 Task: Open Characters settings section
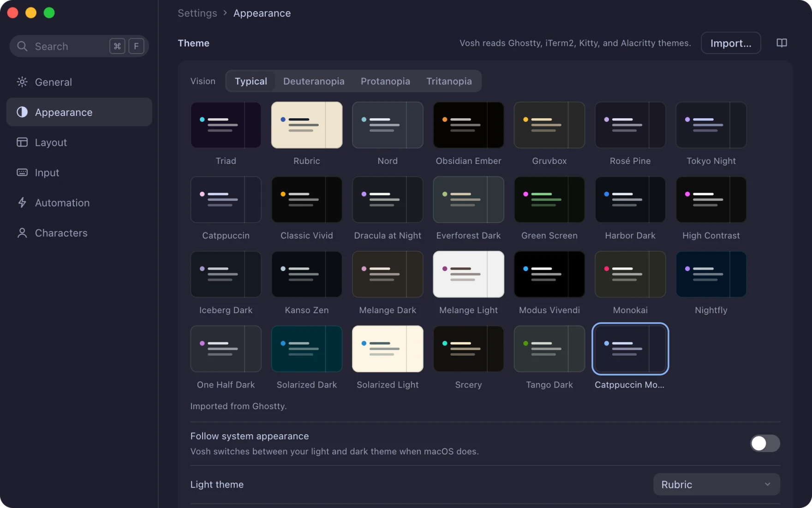click(79, 233)
